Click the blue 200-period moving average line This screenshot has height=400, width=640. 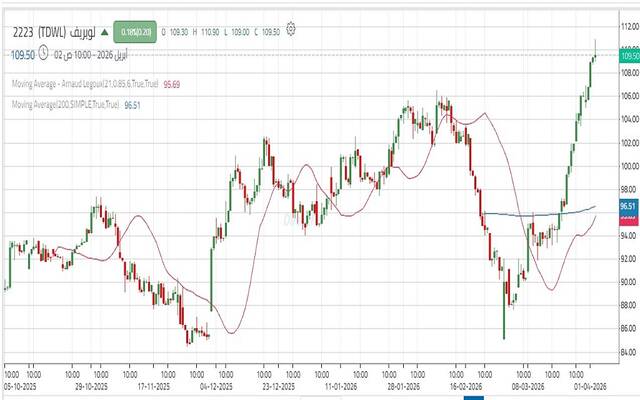click(520, 214)
